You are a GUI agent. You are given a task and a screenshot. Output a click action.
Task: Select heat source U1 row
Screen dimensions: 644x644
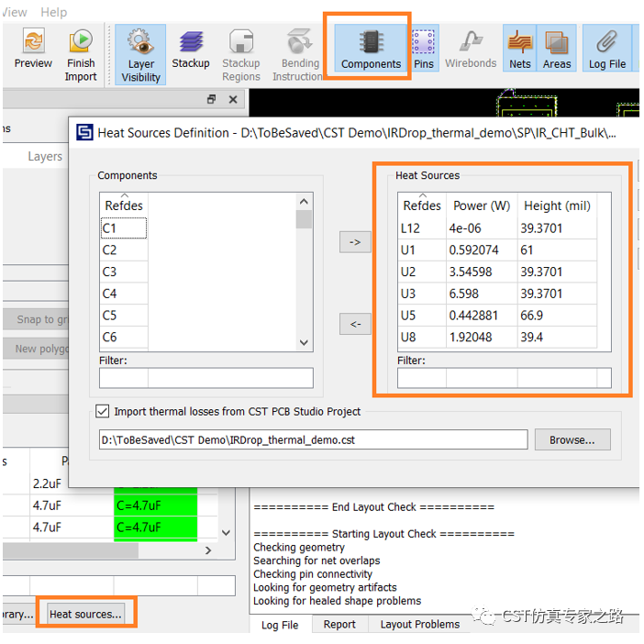click(x=497, y=250)
